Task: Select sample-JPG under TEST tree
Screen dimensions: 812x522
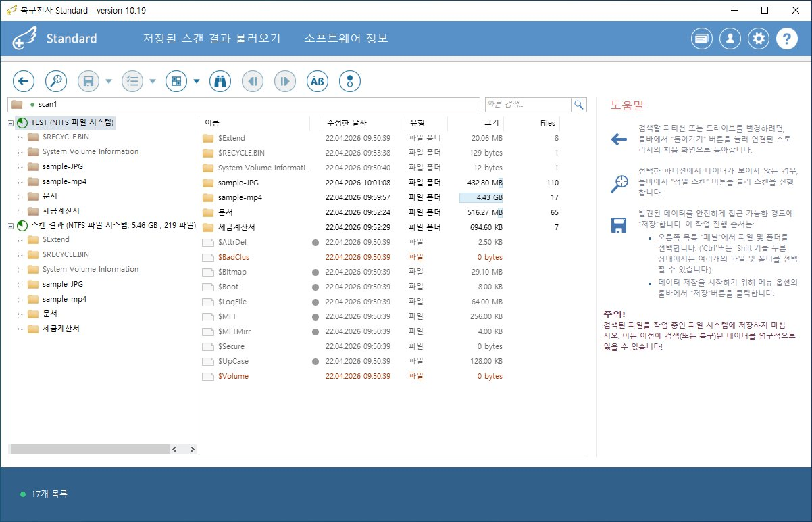Action: tap(63, 166)
